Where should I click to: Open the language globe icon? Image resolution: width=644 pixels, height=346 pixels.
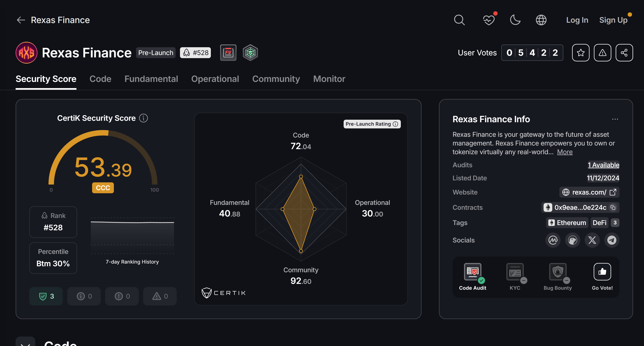point(541,20)
